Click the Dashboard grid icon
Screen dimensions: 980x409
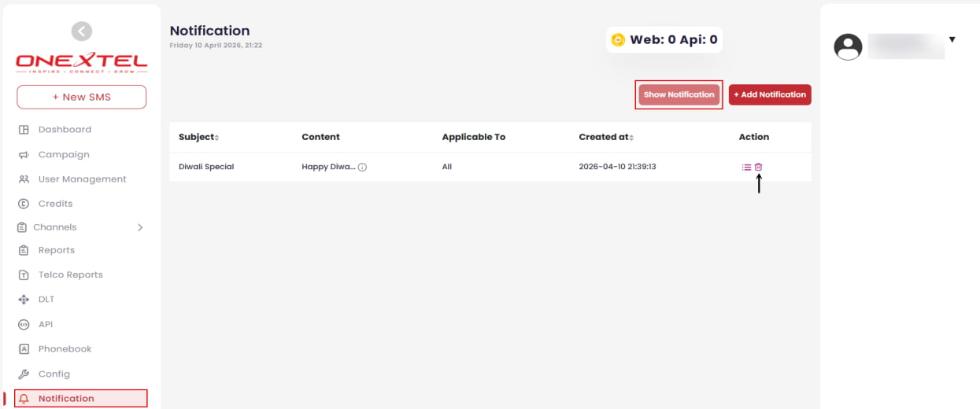(24, 130)
